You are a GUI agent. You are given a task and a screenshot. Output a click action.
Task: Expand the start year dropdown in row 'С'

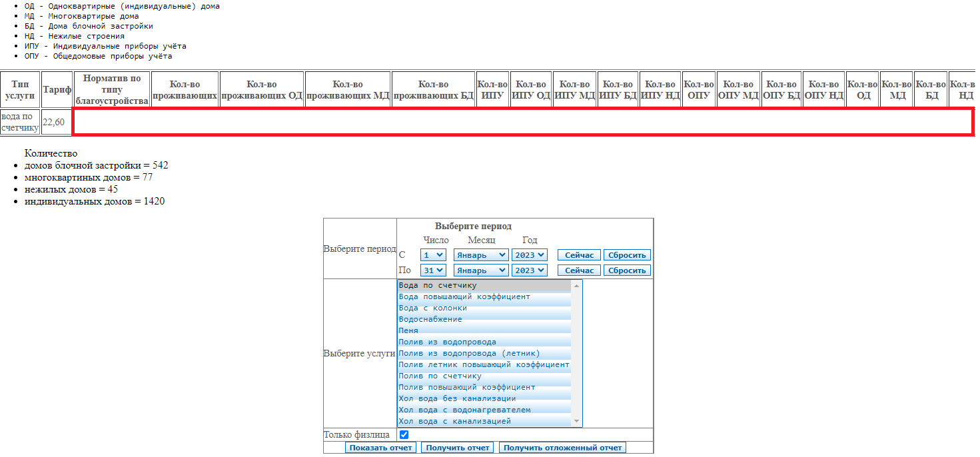pos(529,254)
